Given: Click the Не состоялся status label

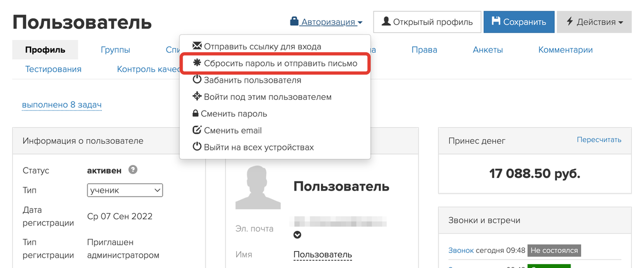Looking at the screenshot, I should pos(554,250).
